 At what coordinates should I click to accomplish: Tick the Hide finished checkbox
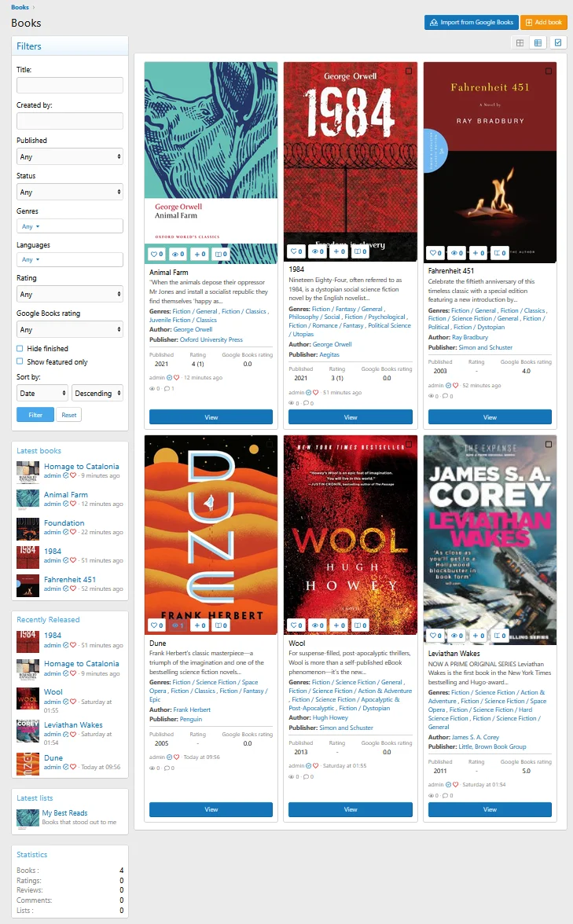pyautogui.click(x=20, y=348)
